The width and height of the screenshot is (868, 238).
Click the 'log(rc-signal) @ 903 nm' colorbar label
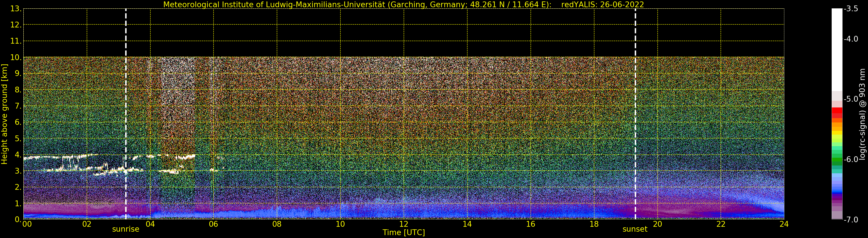point(862,114)
